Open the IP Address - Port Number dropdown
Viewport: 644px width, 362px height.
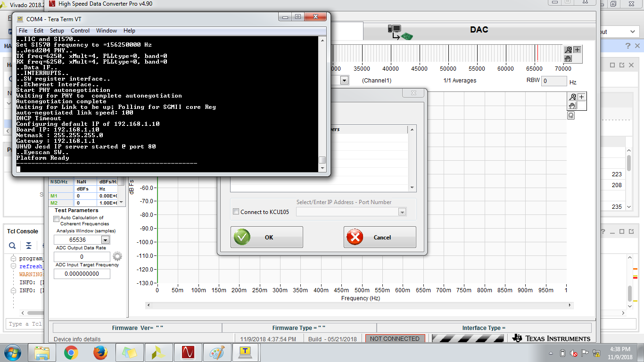[x=402, y=212]
